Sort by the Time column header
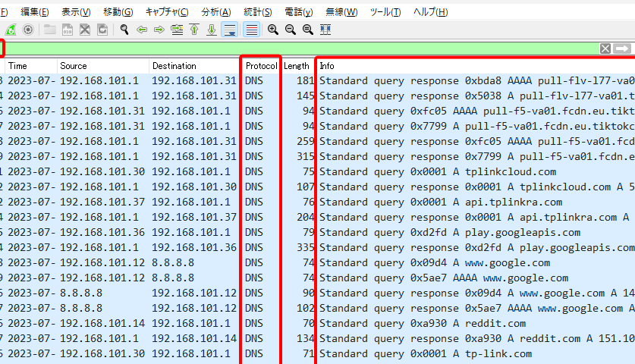The image size is (635, 364). (x=31, y=65)
